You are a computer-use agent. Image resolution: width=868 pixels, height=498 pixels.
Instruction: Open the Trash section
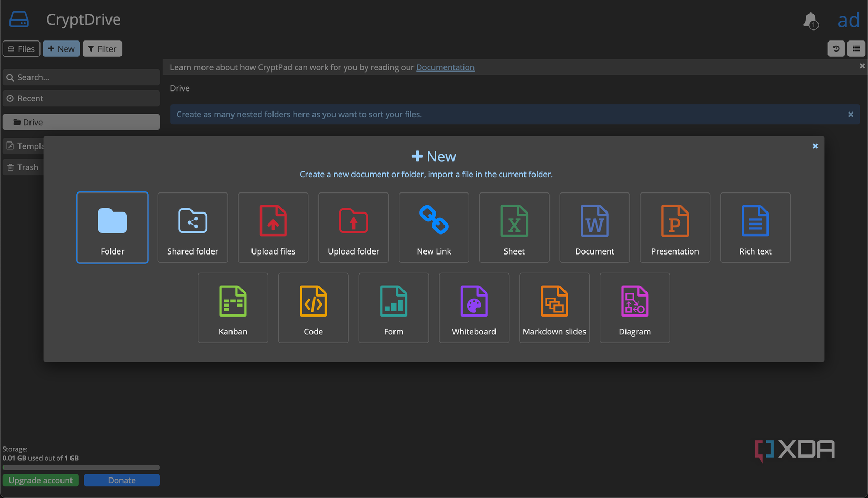pos(25,167)
